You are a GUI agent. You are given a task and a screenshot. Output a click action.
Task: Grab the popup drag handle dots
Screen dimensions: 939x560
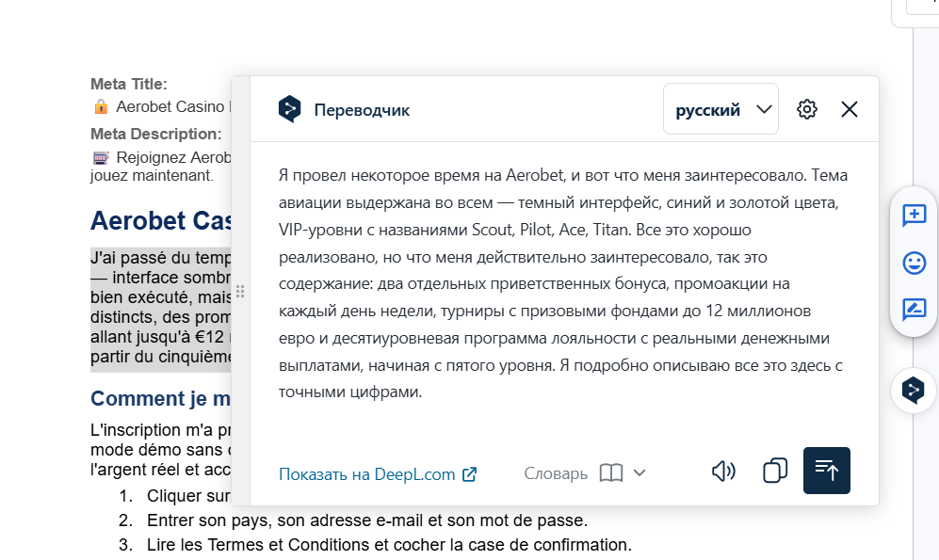point(240,292)
